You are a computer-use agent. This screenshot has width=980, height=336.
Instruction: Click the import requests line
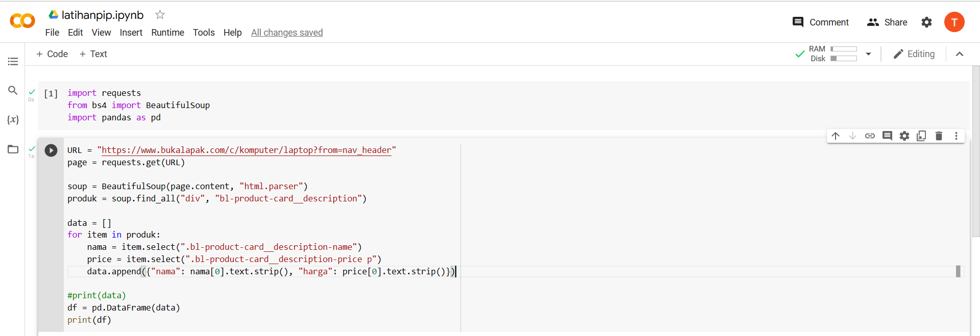(x=104, y=93)
